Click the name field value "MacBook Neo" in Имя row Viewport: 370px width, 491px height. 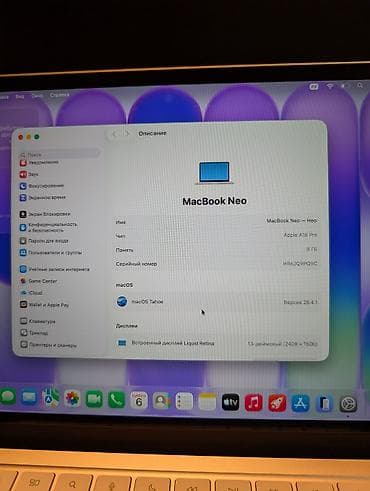pos(291,221)
